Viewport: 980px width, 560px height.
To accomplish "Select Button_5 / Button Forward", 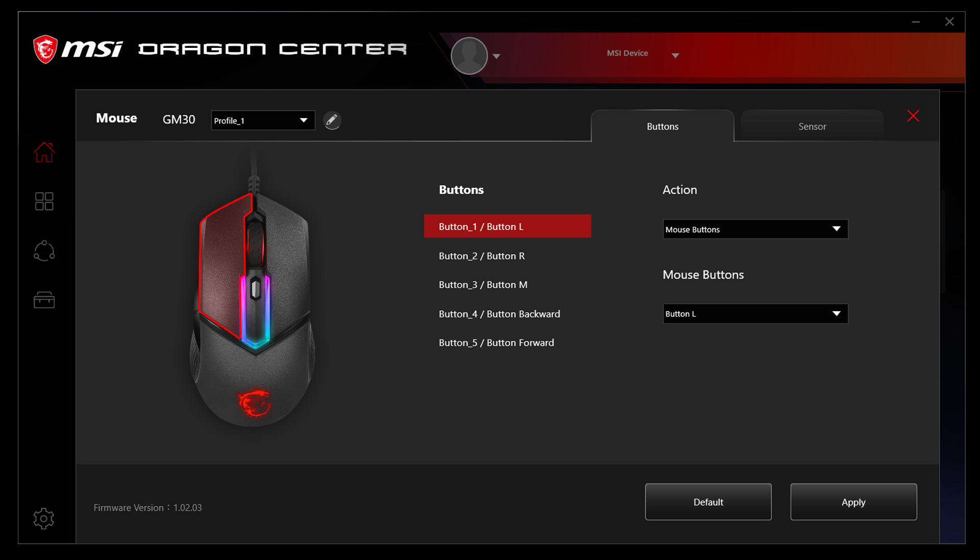I will [507, 343].
